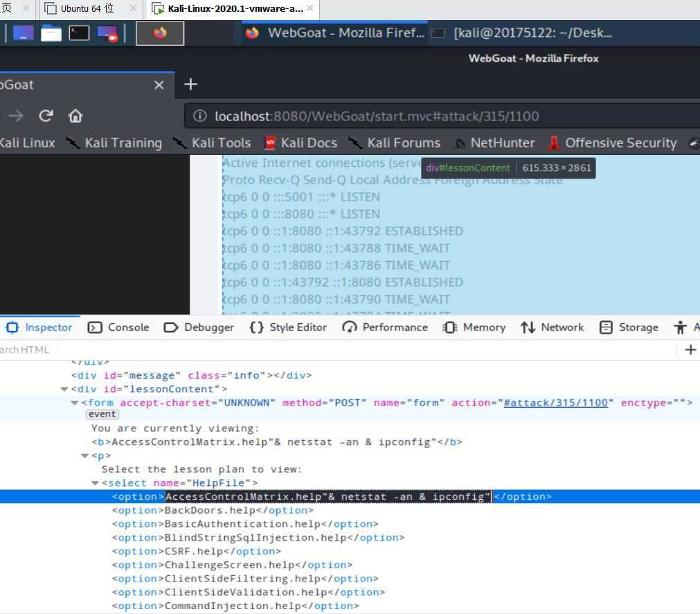Open the Kali Linux bookmark
The image size is (700, 614).
tap(27, 143)
